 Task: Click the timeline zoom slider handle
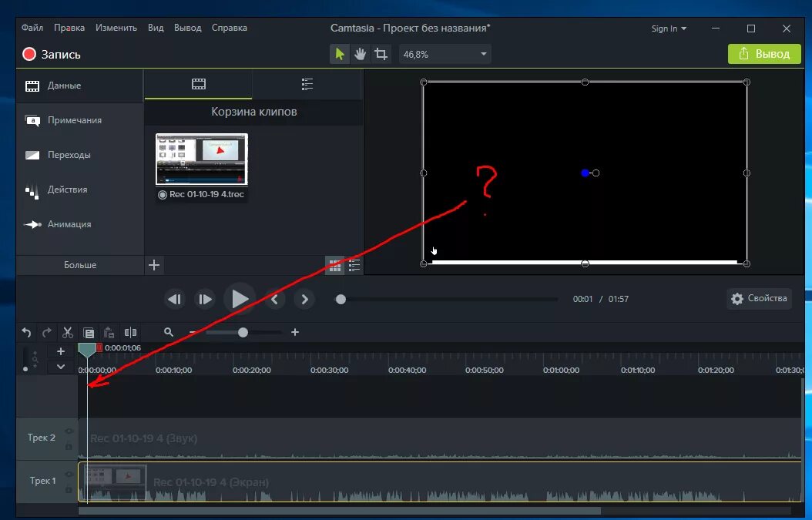click(x=243, y=333)
